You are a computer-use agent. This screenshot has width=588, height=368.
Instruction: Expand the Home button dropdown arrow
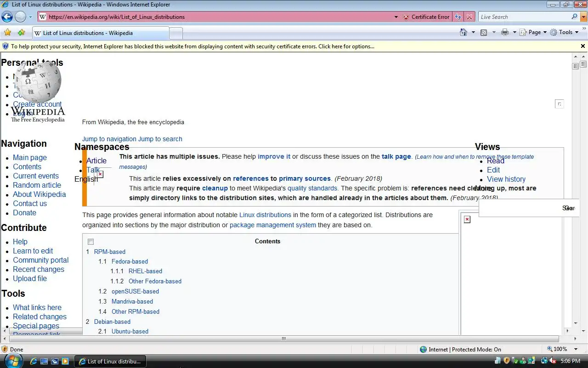pos(473,32)
